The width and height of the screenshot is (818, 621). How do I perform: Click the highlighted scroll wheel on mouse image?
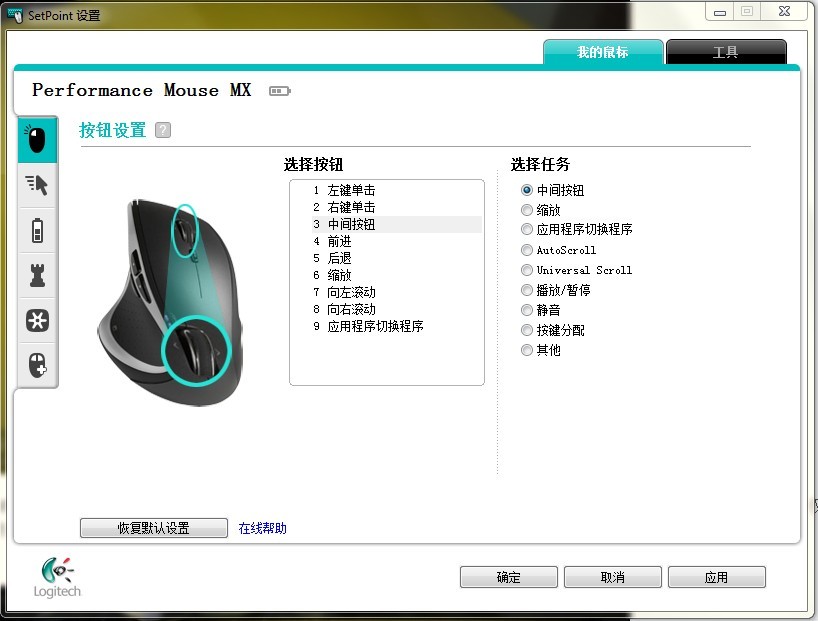(185, 231)
